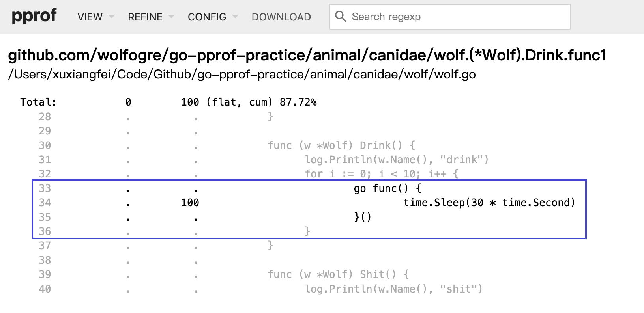Click the magnifying glass search icon
644x313 pixels.
[340, 17]
